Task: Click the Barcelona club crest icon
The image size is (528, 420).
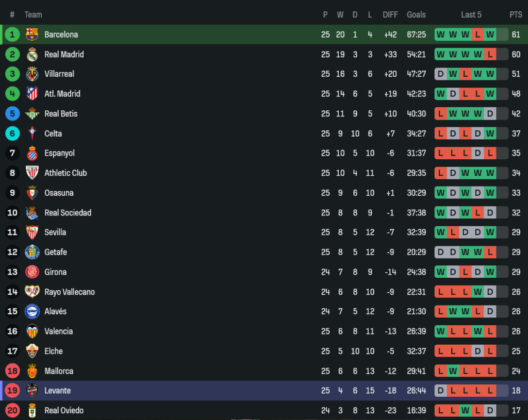Action: click(x=32, y=35)
